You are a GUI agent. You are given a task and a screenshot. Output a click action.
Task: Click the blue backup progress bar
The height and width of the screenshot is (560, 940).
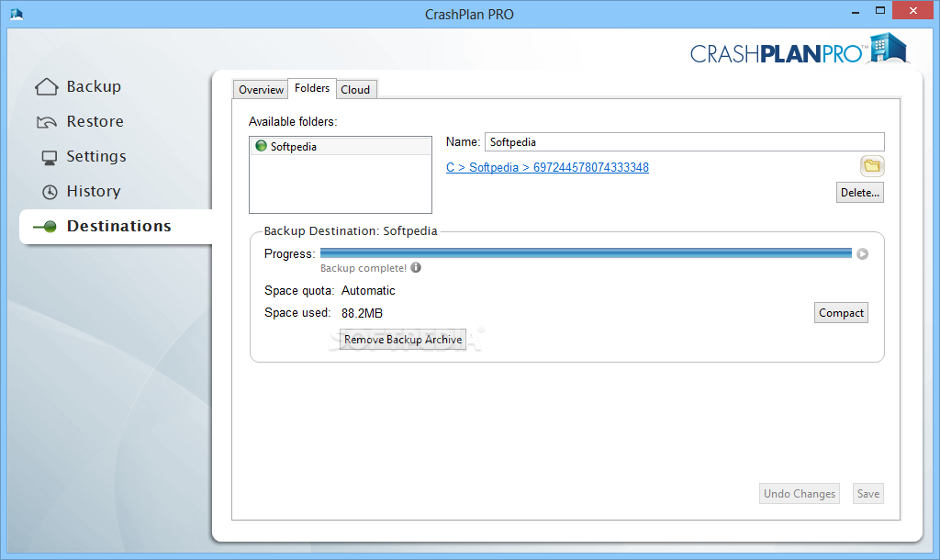pos(586,253)
